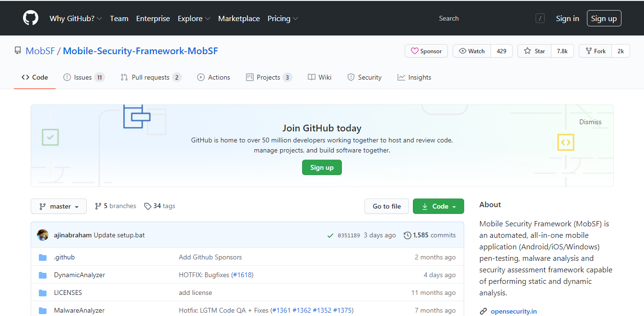The height and width of the screenshot is (316, 644).
Task: Open the #1618 issue link
Action: [242, 275]
